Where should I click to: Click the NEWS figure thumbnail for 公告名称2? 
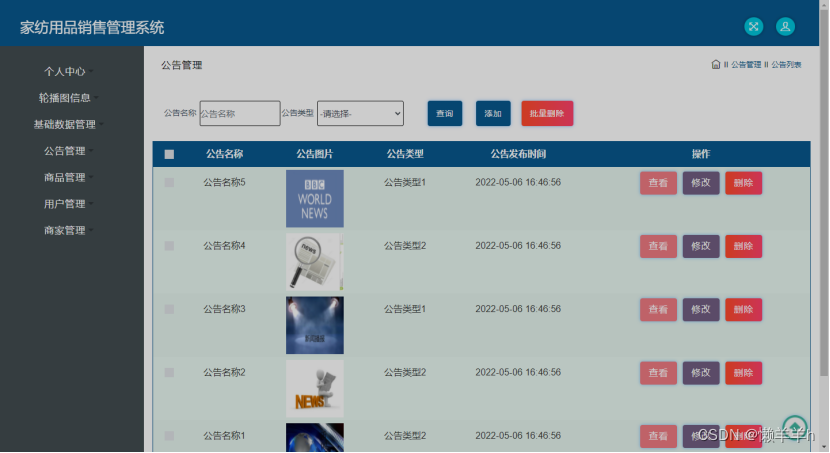[x=314, y=388]
